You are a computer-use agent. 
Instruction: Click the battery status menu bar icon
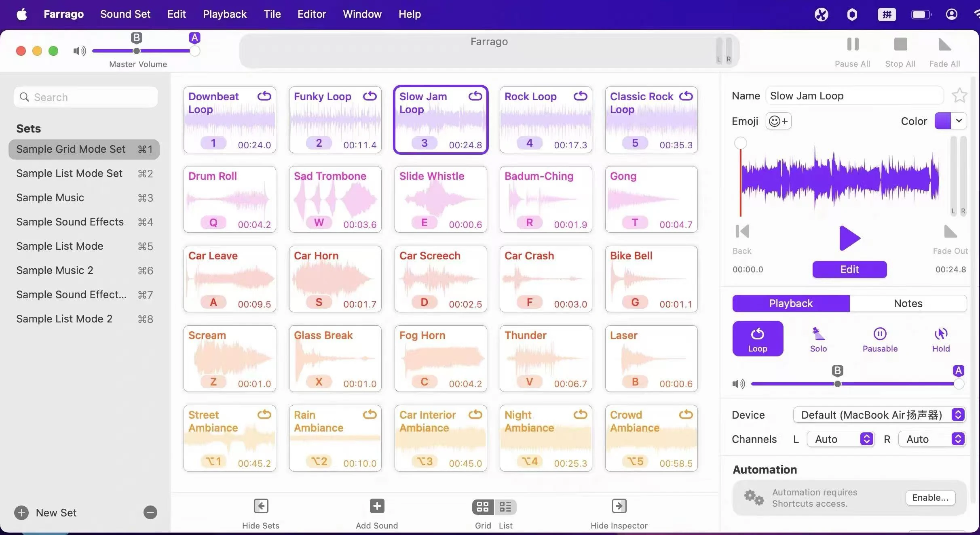click(x=921, y=15)
